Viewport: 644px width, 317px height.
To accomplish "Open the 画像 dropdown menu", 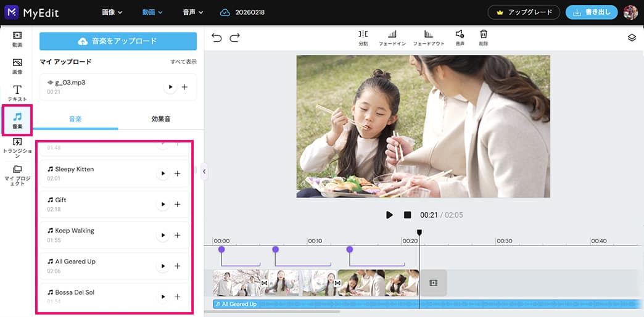I will (112, 12).
